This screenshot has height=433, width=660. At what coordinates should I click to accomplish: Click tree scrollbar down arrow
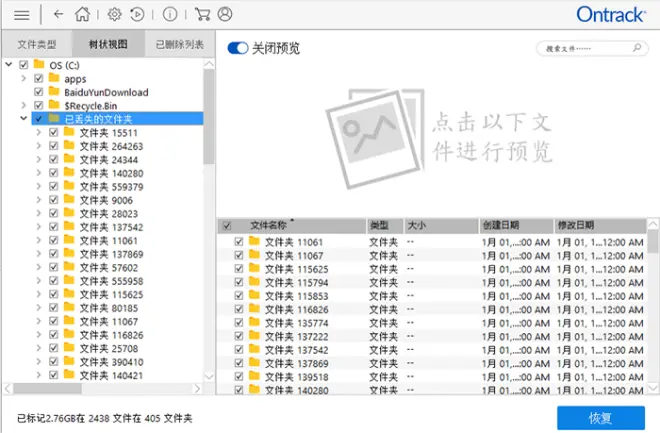tap(208, 376)
